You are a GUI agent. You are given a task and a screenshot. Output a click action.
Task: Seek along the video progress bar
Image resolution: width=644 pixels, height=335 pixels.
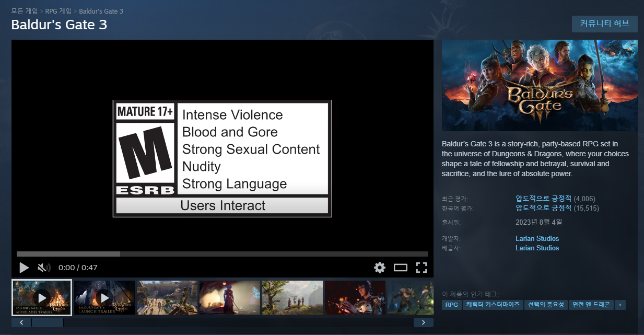pyautogui.click(x=223, y=254)
